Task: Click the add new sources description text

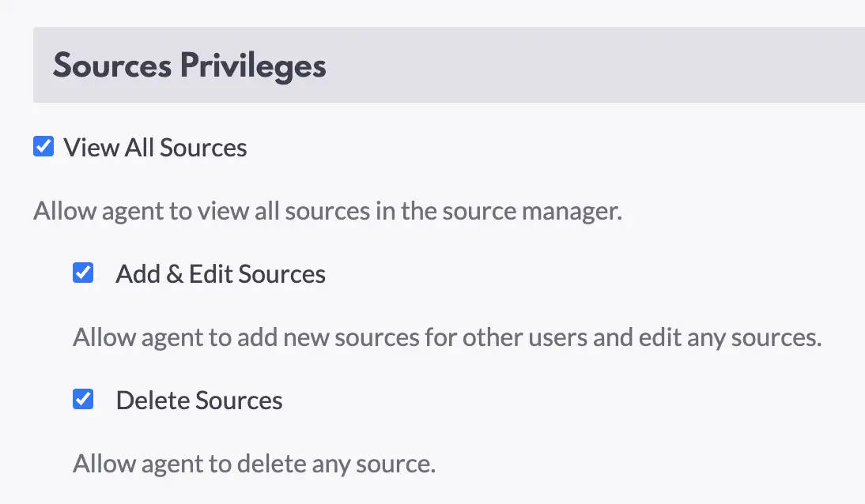Action: coord(447,338)
